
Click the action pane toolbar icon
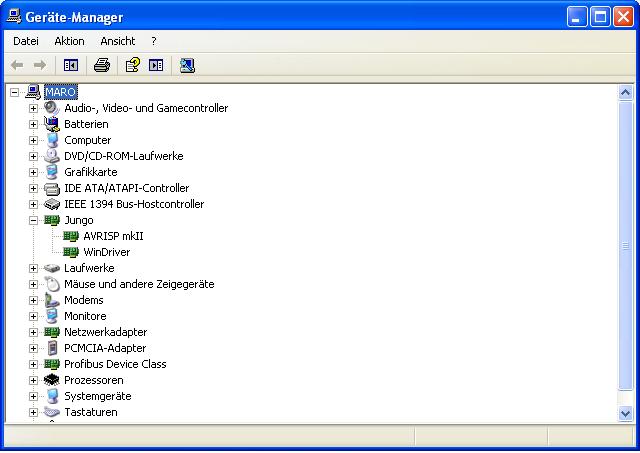pyautogui.click(x=156, y=65)
